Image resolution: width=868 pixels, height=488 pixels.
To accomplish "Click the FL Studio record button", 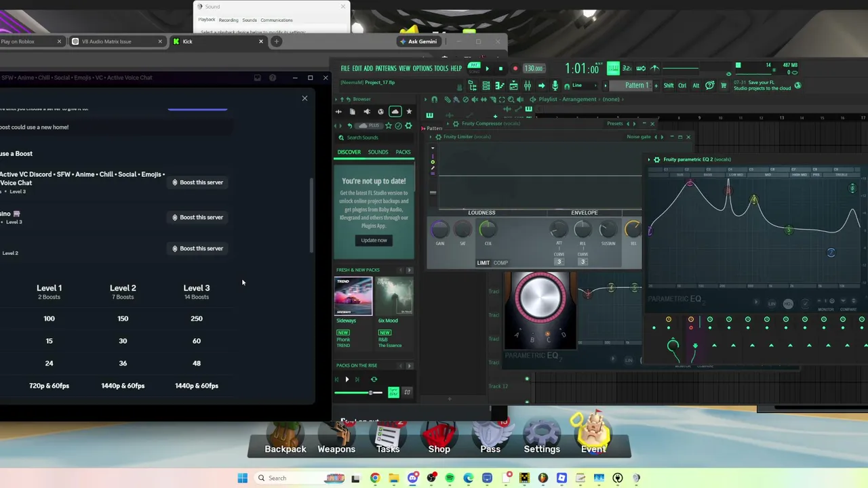I will pos(515,68).
